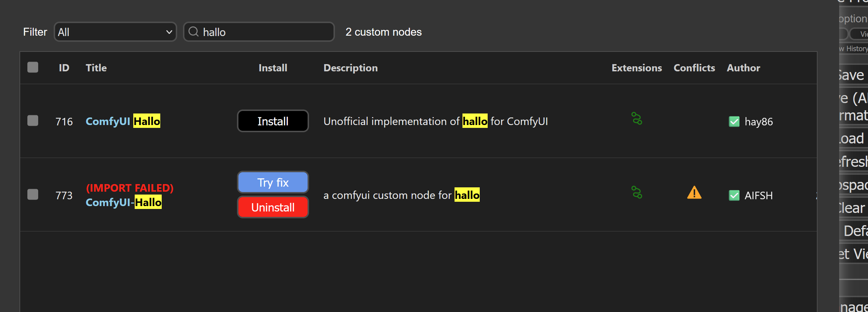Install the ComfyUI Hallo node

[273, 121]
